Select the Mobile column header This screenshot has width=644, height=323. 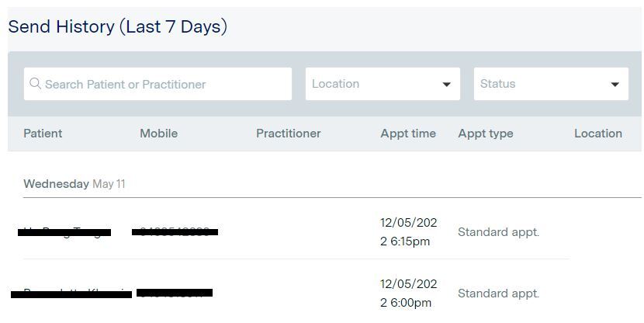point(158,134)
